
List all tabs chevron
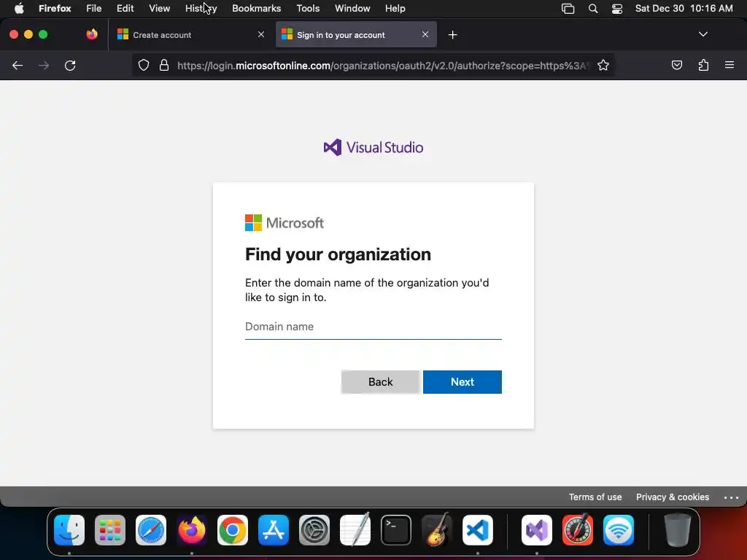point(703,34)
